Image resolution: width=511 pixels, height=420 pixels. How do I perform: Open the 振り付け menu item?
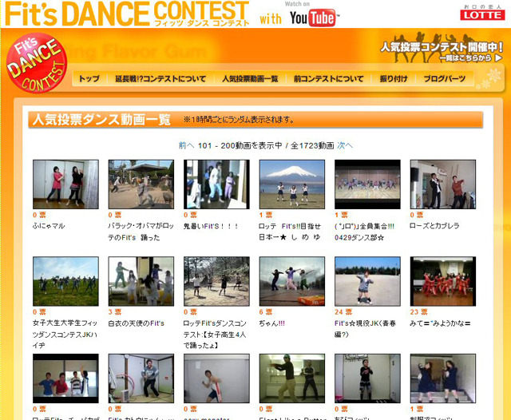[394, 78]
